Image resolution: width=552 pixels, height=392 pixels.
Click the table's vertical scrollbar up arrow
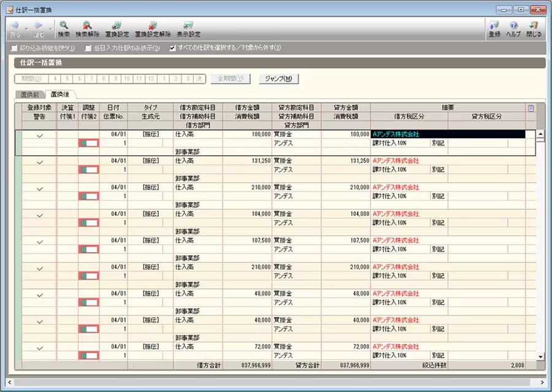click(x=540, y=134)
